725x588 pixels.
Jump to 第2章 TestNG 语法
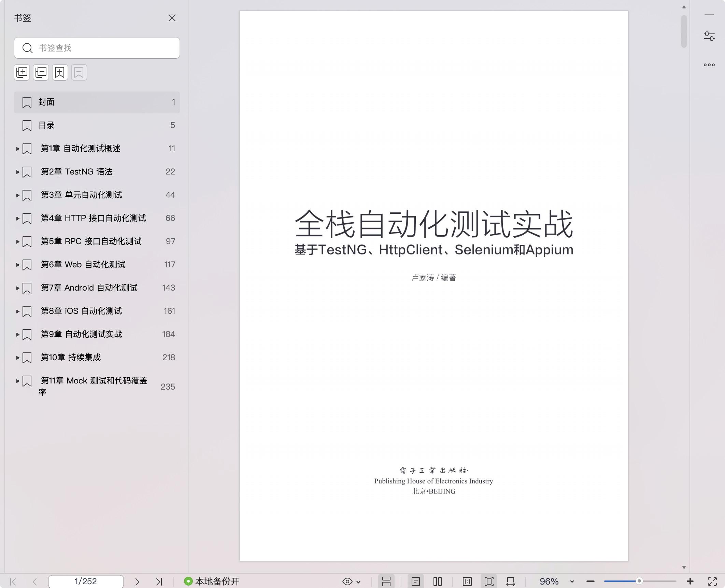(x=76, y=172)
